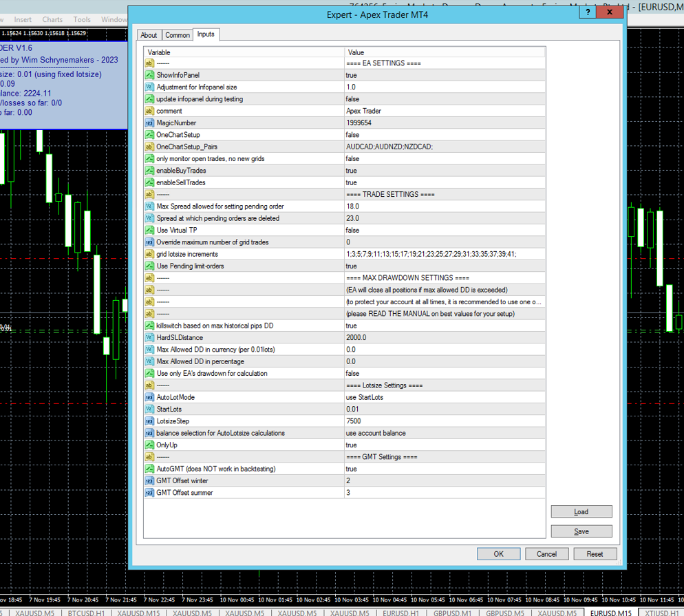
Task: Click the string icon beside the comment variable
Action: tap(149, 111)
